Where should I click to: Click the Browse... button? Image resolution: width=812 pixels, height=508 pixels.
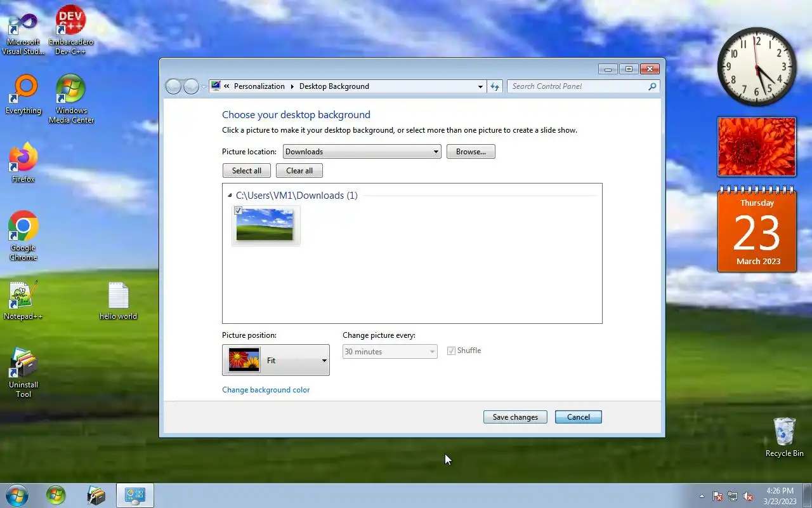click(471, 152)
